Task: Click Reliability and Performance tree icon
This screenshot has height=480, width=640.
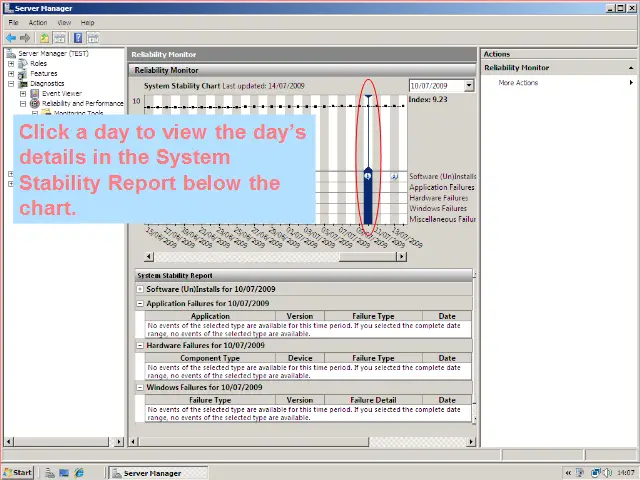Action: click(35, 104)
